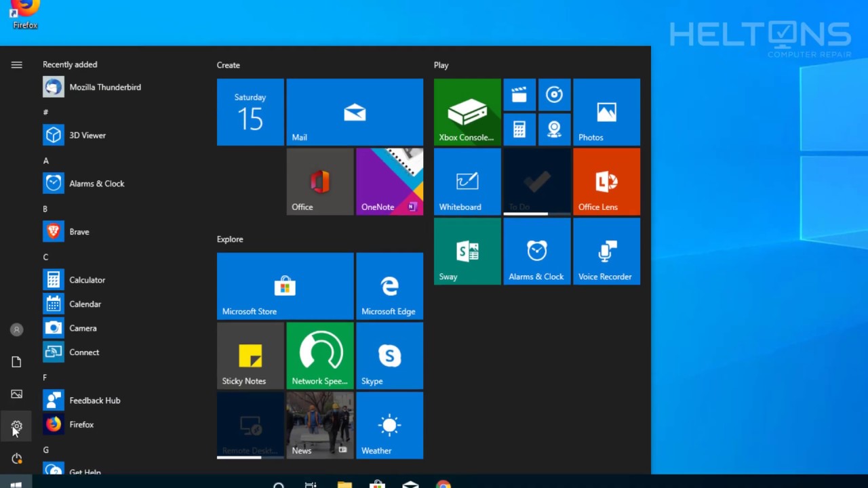Jump using the F letter header
The width and height of the screenshot is (868, 488).
coord(45,378)
